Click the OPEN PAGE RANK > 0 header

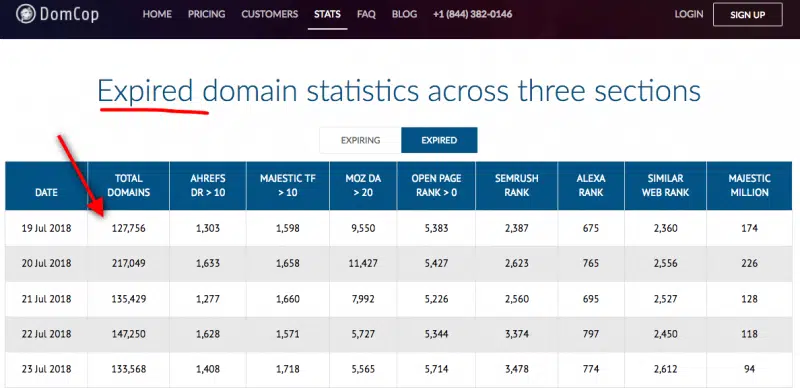[436, 186]
